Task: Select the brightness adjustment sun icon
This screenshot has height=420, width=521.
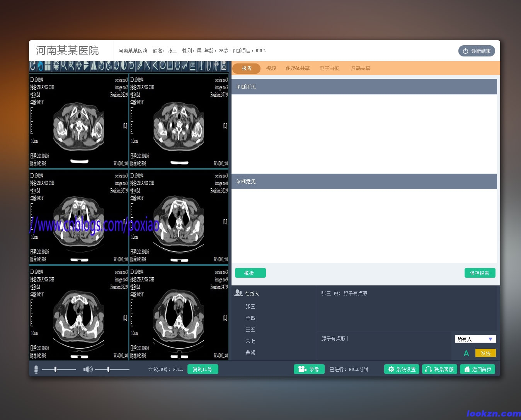Action: pyautogui.click(x=56, y=66)
